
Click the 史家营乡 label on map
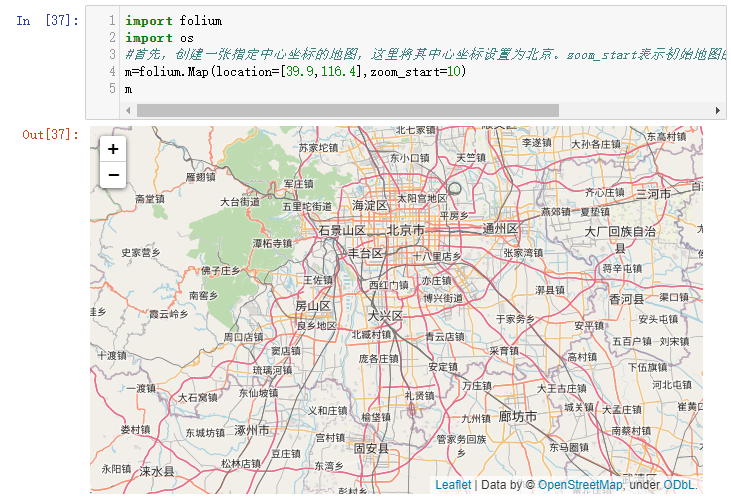(x=141, y=252)
